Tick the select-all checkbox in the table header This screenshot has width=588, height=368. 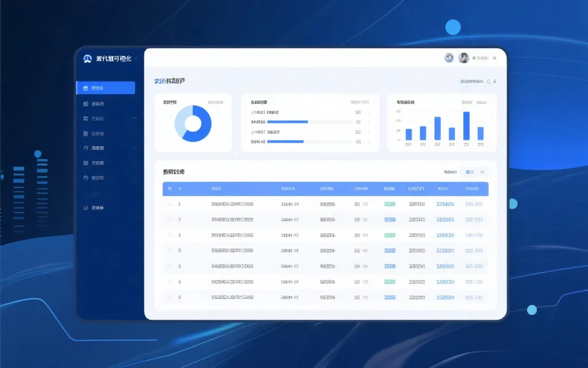point(169,189)
